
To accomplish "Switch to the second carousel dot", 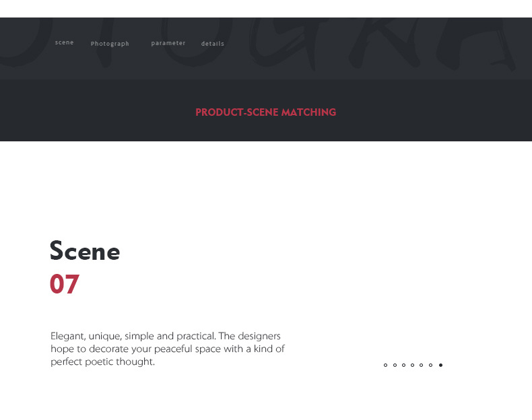I will [395, 365].
